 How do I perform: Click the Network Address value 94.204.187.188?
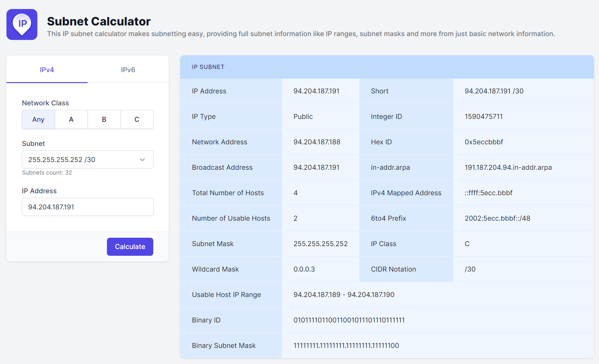pos(317,142)
